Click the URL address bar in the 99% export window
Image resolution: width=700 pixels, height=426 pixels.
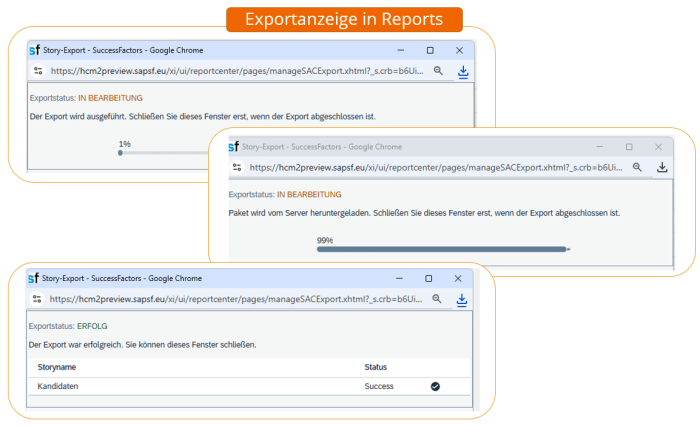tap(436, 167)
